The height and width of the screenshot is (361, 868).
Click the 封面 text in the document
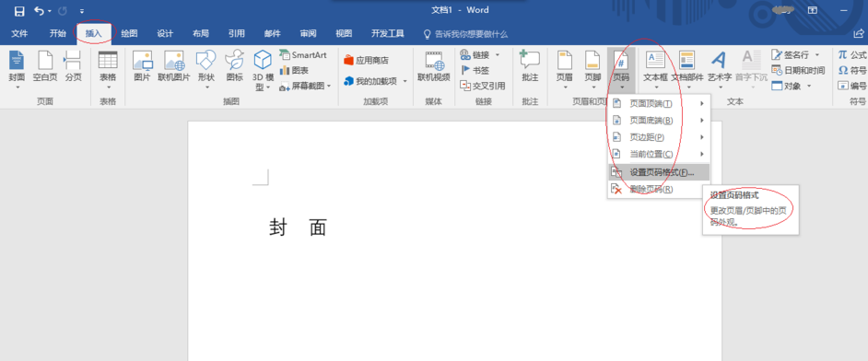(x=299, y=227)
